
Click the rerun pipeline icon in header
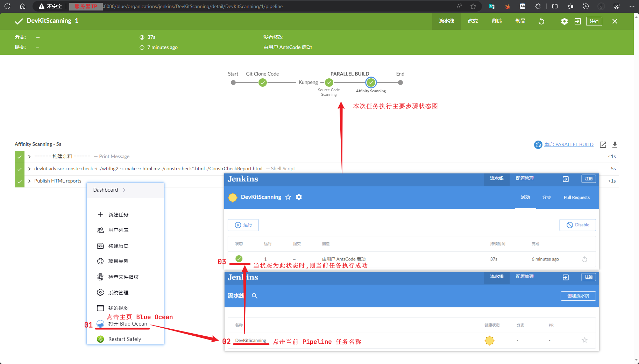click(x=541, y=21)
